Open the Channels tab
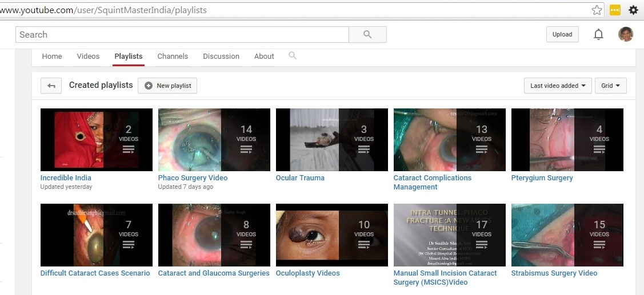 tap(173, 56)
